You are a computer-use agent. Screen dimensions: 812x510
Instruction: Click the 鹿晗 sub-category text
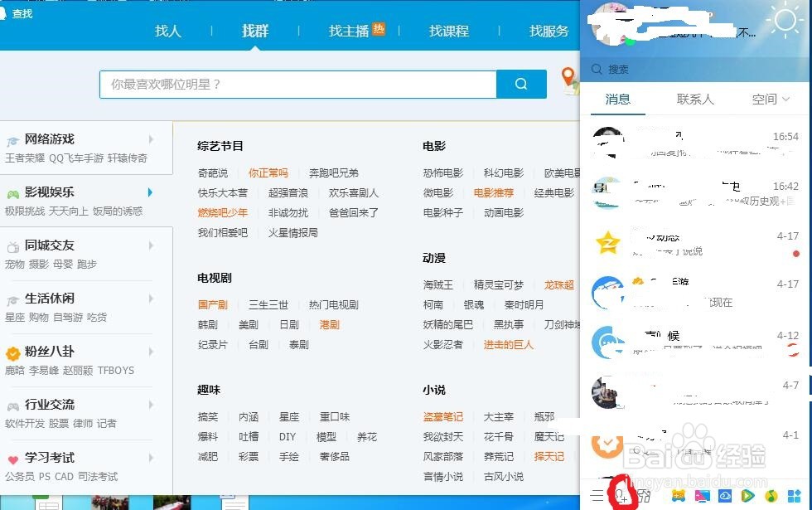coord(15,371)
